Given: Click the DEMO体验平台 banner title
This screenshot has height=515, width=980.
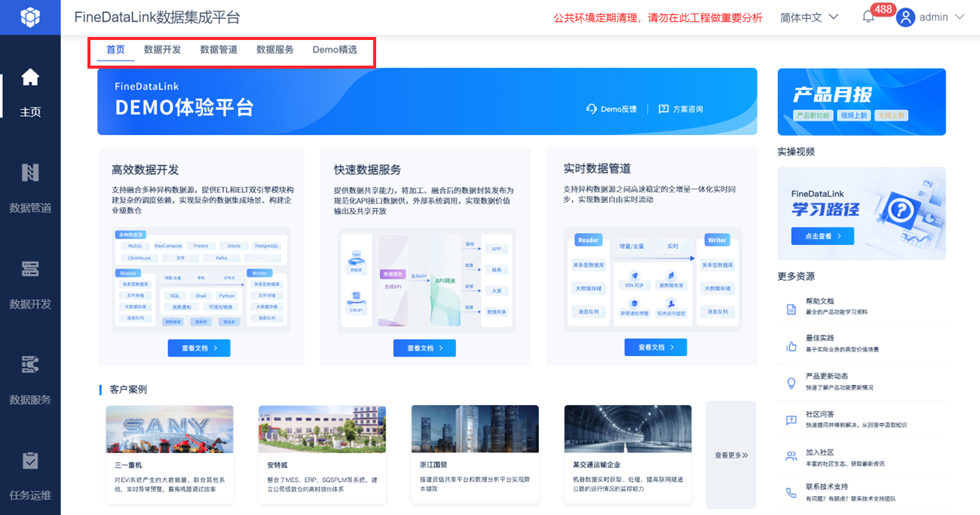Looking at the screenshot, I should (184, 107).
